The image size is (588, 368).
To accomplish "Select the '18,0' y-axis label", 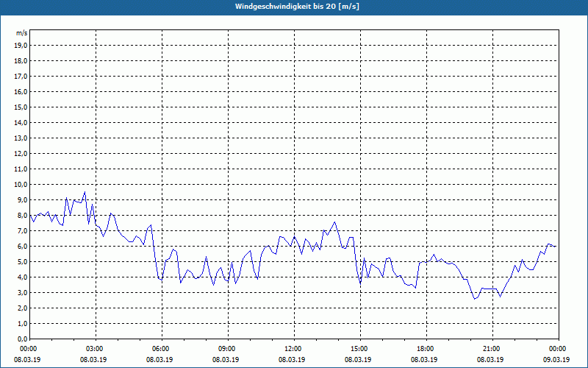I will point(21,61).
